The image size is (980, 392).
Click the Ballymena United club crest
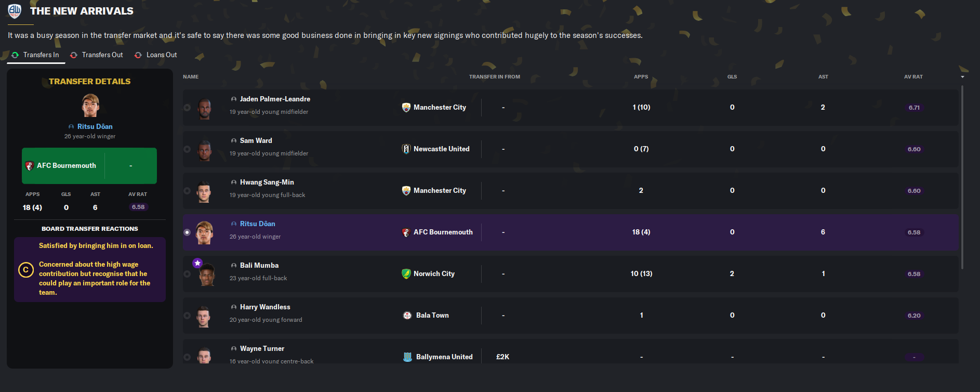408,357
